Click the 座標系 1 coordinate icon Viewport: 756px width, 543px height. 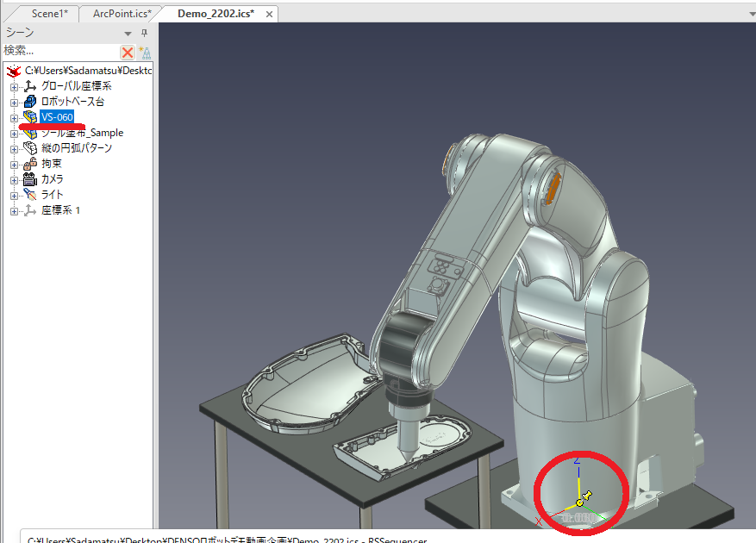pos(30,210)
